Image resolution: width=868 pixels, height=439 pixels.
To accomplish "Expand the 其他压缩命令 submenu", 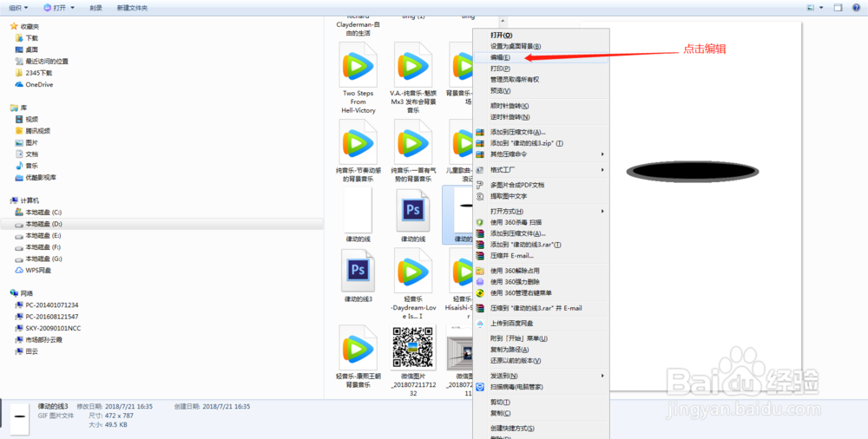I will pyautogui.click(x=542, y=154).
